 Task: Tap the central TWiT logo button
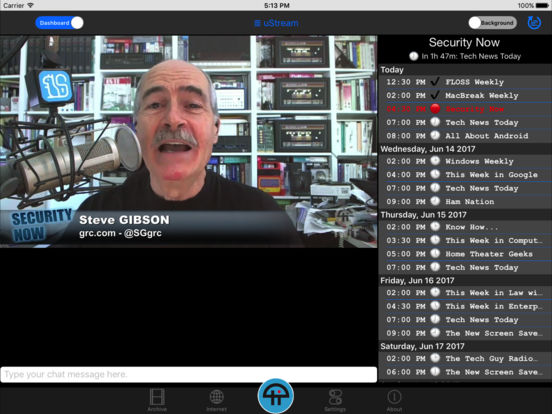[276, 396]
